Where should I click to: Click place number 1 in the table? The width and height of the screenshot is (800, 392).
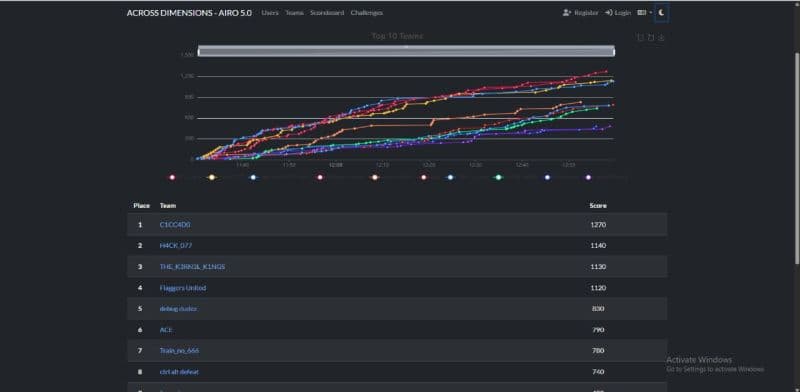coord(140,225)
